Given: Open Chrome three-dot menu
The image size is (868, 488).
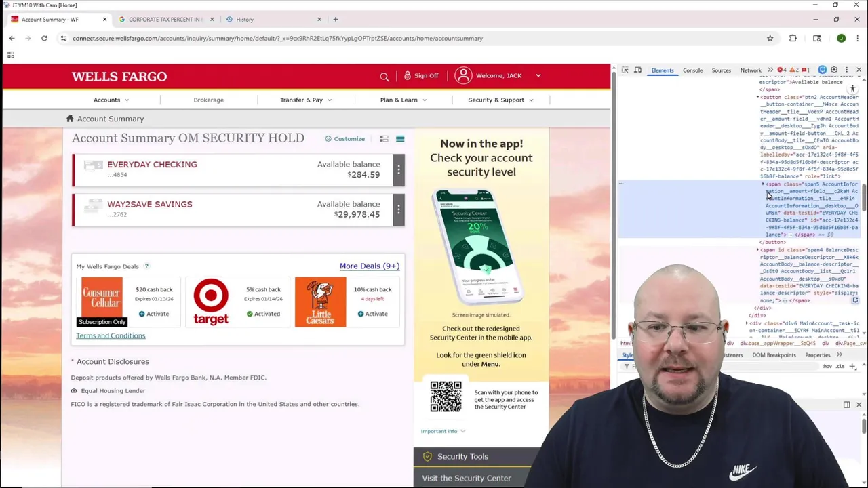Looking at the screenshot, I should (858, 38).
